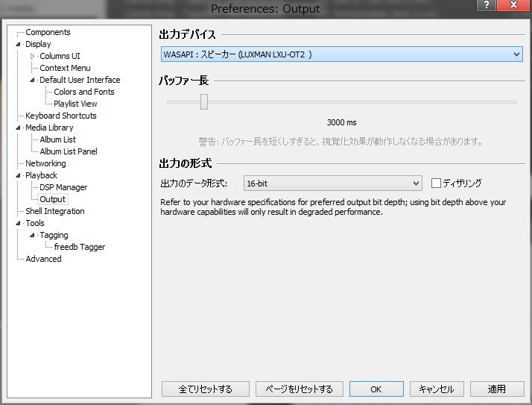Open the WASAPI output device dropdown
Screen dimensions: 532x405
[342, 54]
